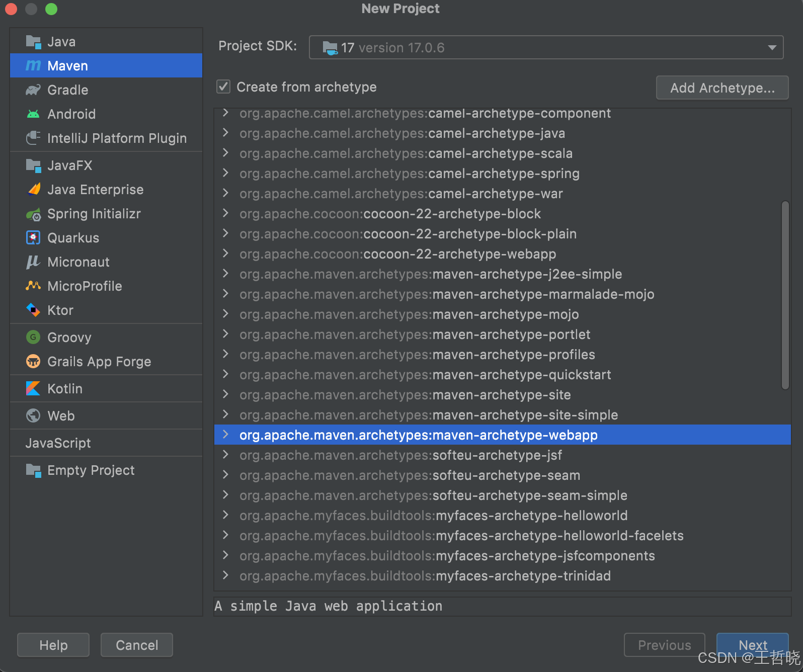
Task: Select maven-archetype-portlet archetype
Action: (503, 334)
